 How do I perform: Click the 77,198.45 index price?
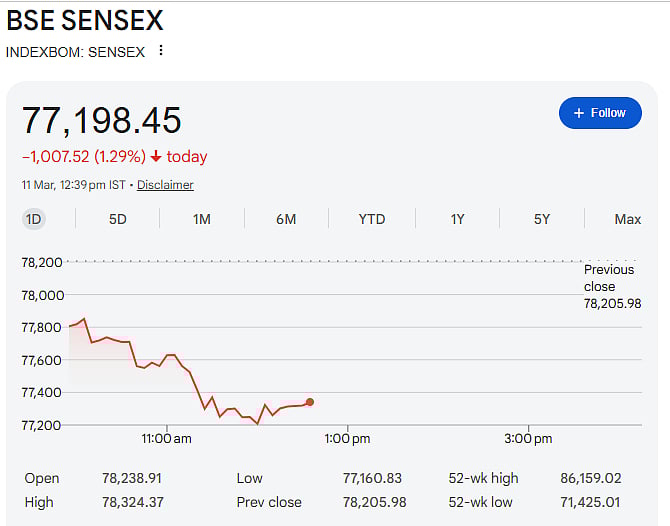point(102,121)
